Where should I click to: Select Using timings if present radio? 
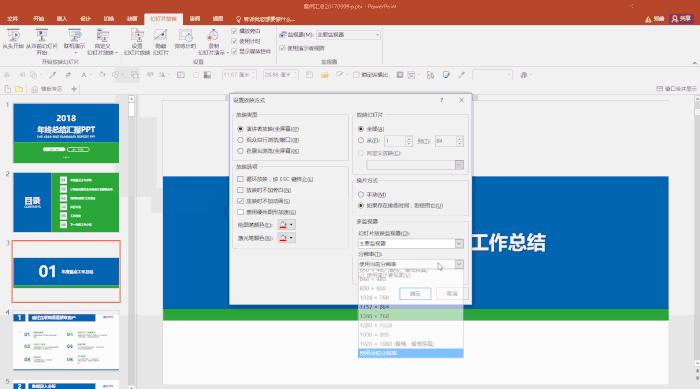(361, 205)
